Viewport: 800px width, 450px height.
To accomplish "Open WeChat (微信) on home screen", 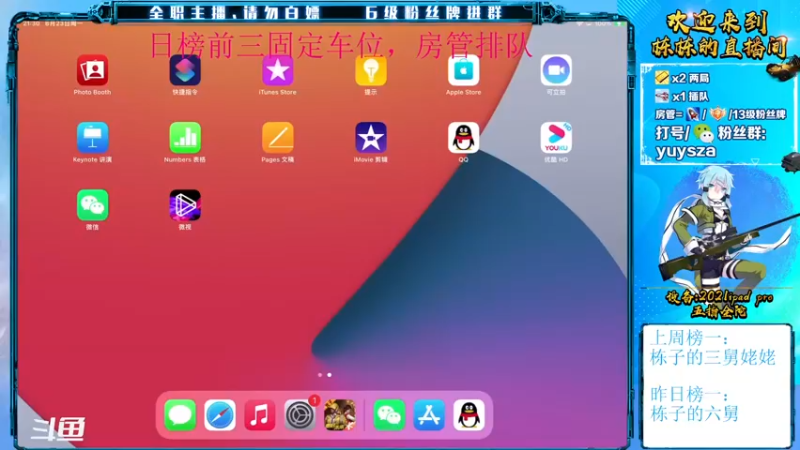I will pos(92,205).
